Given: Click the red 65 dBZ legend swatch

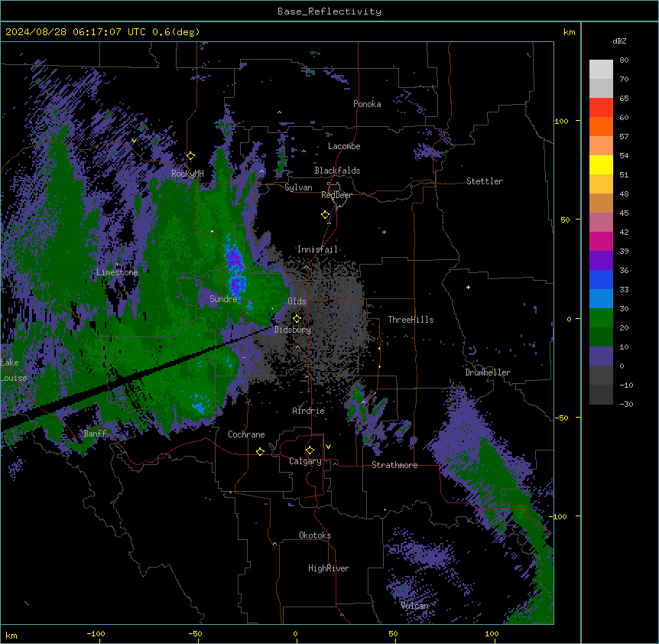Looking at the screenshot, I should [x=601, y=108].
